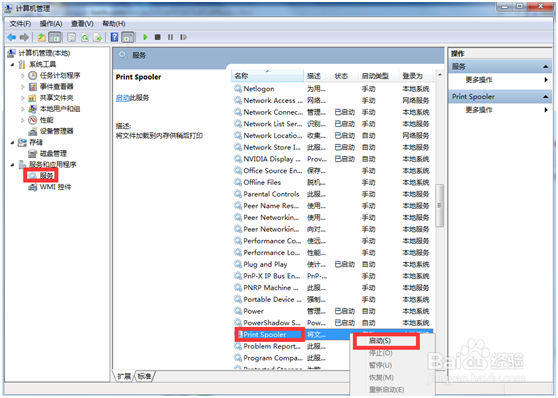Screen dimensions: 558x398
Task: Collapse the 系统工具 tree node
Action: [x=13, y=65]
